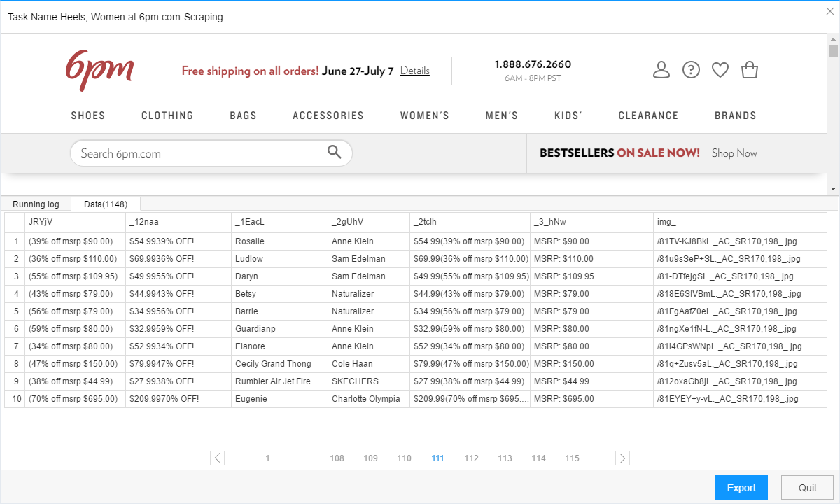Click the _2gUhV column header
Viewport: 840px width, 504px height.
369,222
